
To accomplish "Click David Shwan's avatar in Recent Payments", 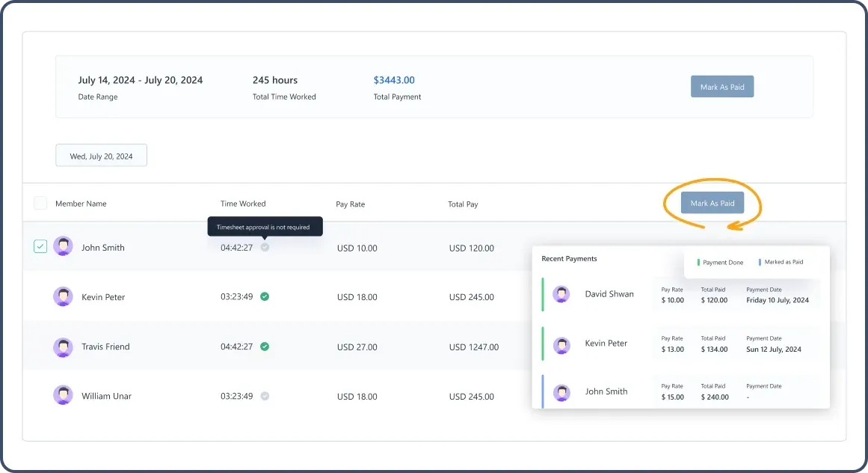I will click(x=561, y=294).
